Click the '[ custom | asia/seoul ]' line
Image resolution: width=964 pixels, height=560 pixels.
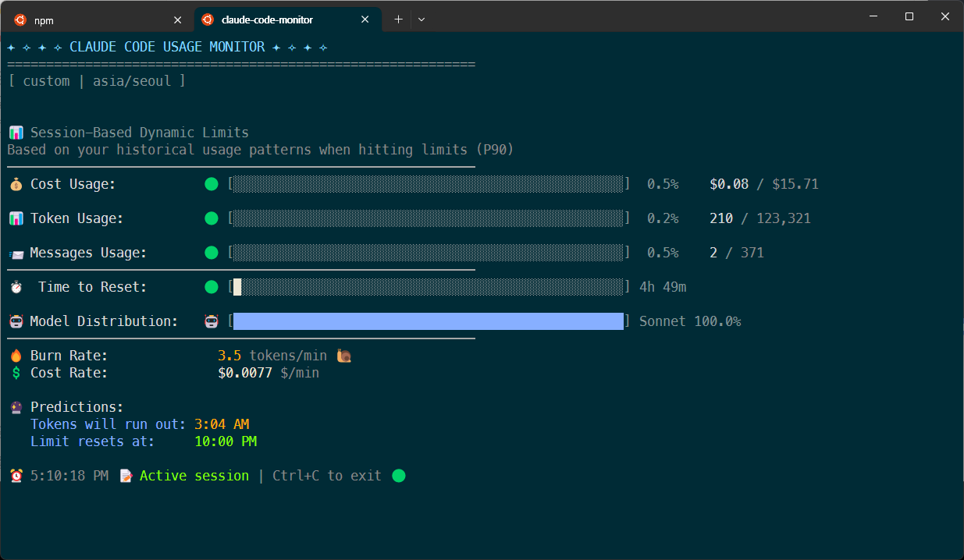[97, 81]
